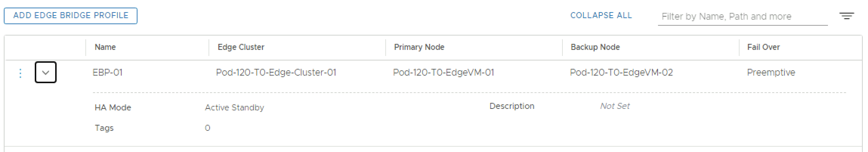This screenshot has width=868, height=152.
Task: Select the EBP-01 profile name
Action: [x=108, y=73]
